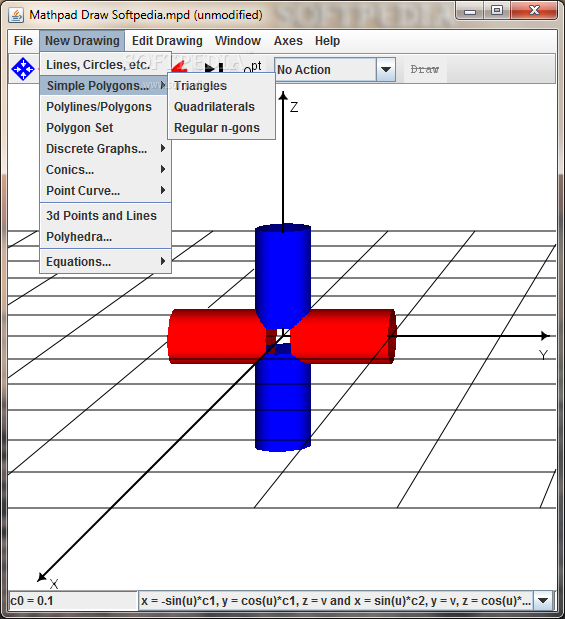This screenshot has height=619, width=565.
Task: Choose Polylines/Polygons menu entry
Action: coord(105,107)
